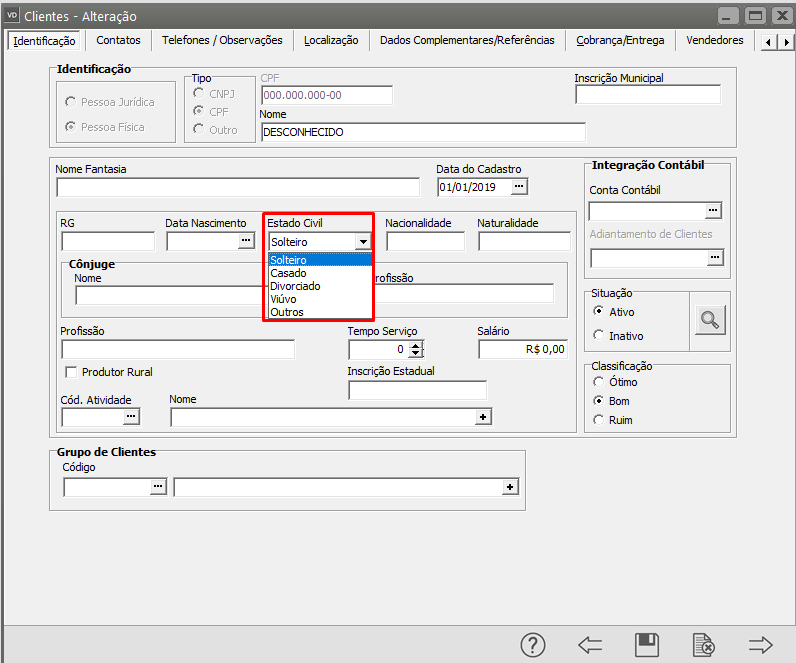Click the Cód. Atividade lookup button
Screen dimensions: 796x663
(131, 417)
